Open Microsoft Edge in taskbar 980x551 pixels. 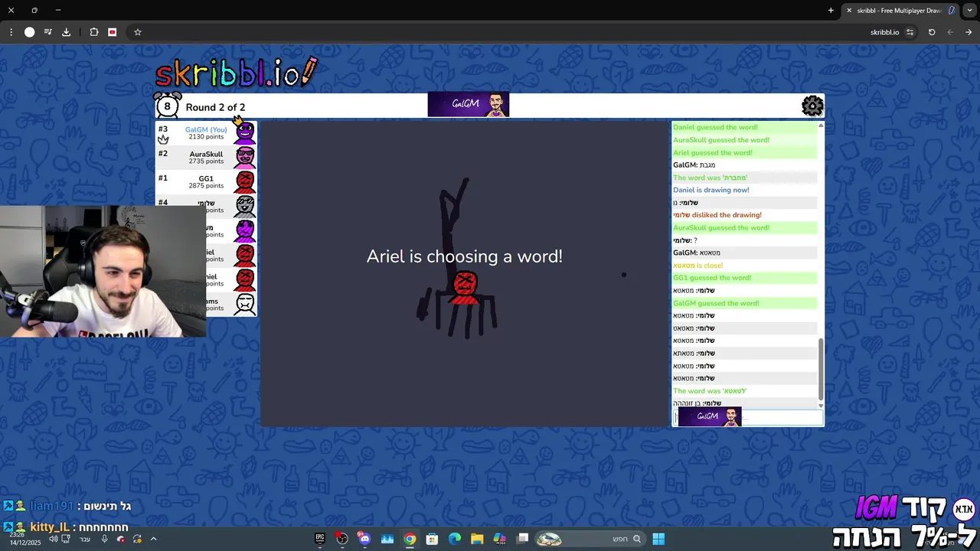pyautogui.click(x=455, y=539)
